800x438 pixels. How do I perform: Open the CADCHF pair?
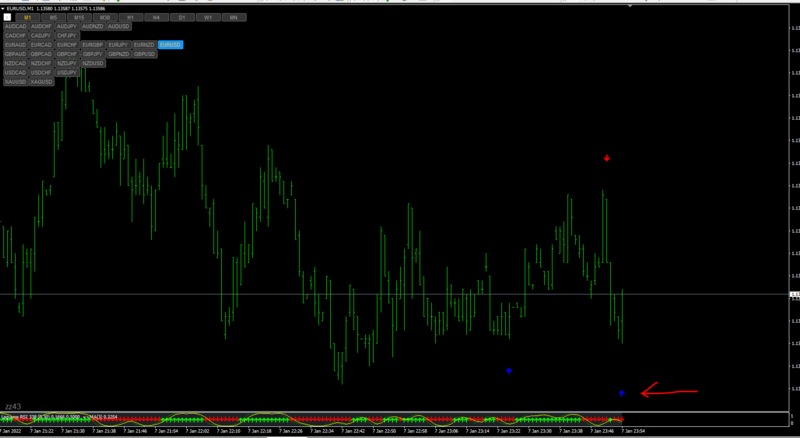(15, 36)
